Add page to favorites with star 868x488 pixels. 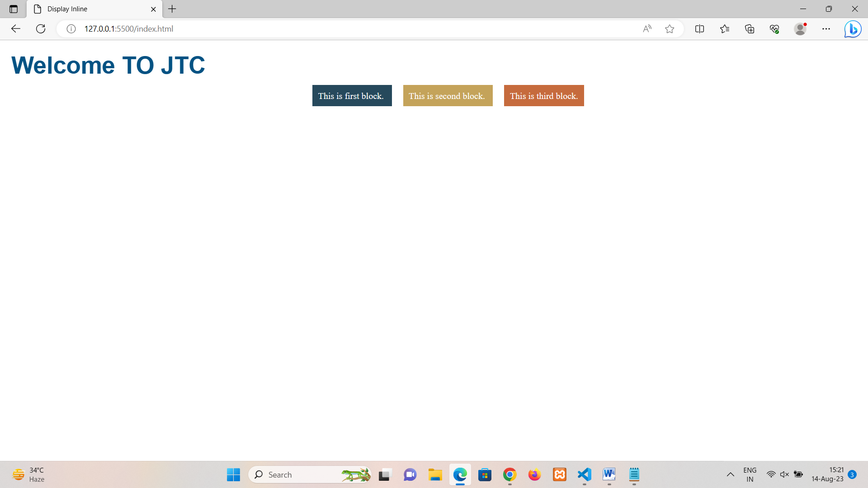pos(670,29)
